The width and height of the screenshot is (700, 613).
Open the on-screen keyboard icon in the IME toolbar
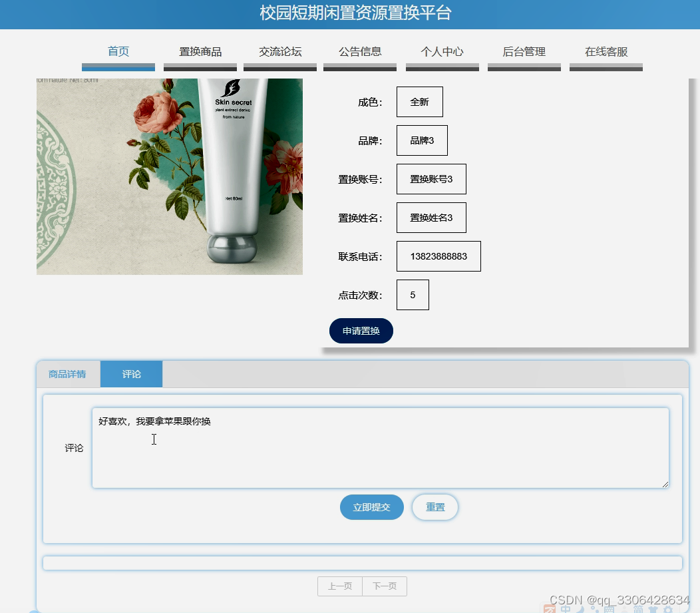pyautogui.click(x=610, y=610)
